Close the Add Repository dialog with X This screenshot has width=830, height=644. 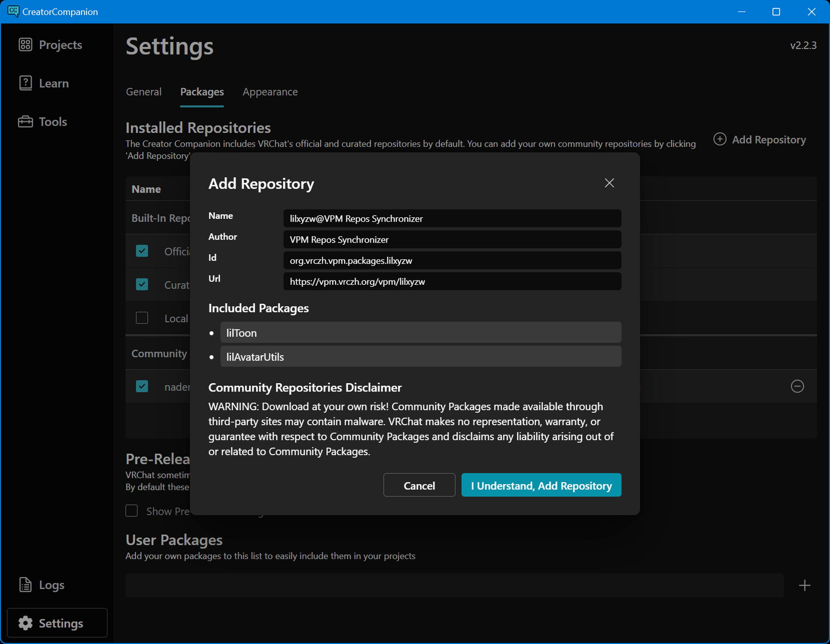[x=610, y=183]
